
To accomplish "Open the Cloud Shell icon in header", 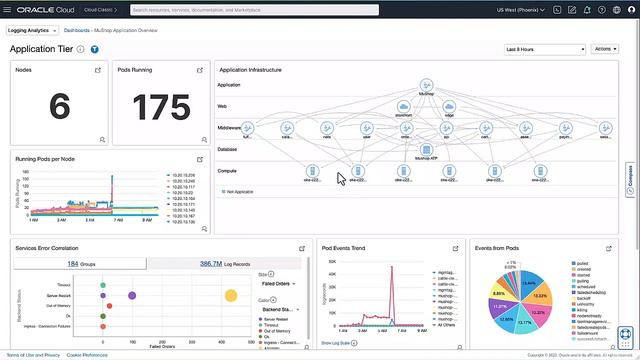I will pos(557,10).
